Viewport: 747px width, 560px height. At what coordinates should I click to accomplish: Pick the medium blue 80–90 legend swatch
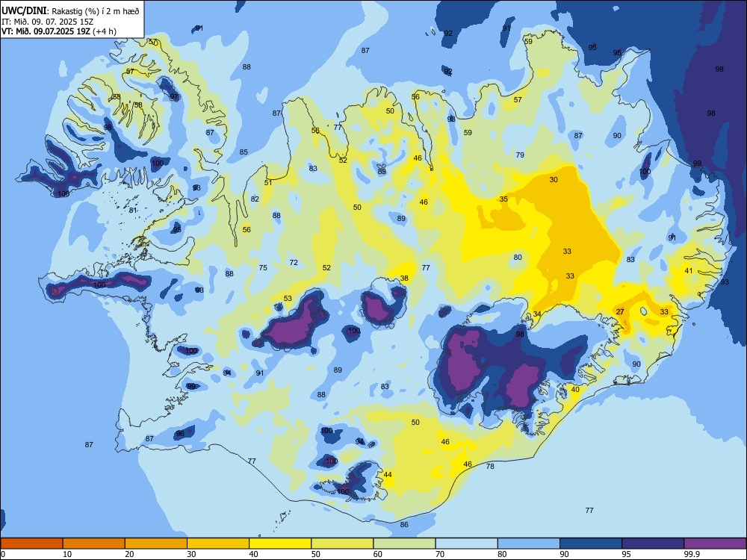pos(529,544)
